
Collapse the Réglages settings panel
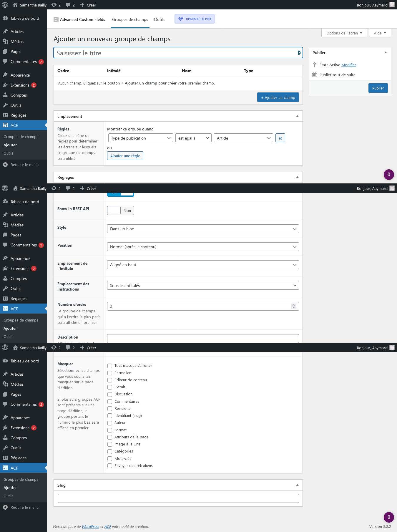point(297,177)
